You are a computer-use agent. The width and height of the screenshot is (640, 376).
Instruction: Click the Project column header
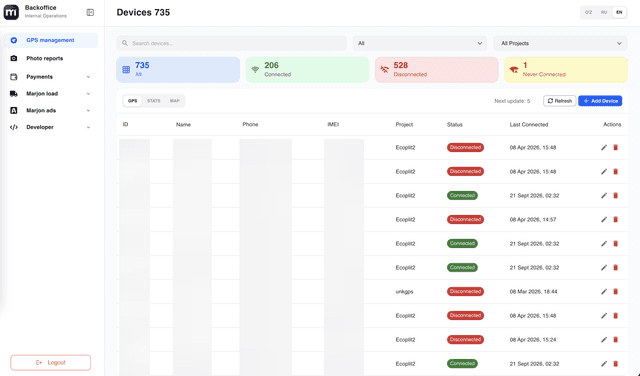tap(404, 125)
